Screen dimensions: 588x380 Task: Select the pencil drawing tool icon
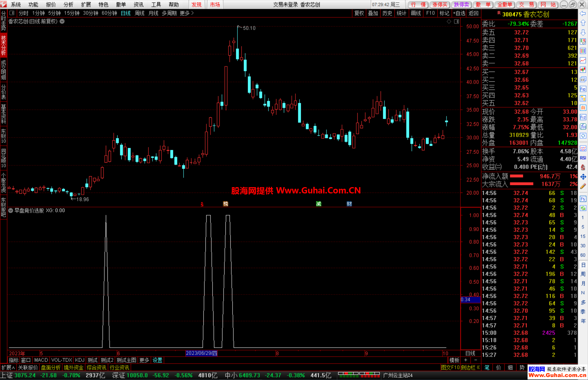(x=583, y=186)
